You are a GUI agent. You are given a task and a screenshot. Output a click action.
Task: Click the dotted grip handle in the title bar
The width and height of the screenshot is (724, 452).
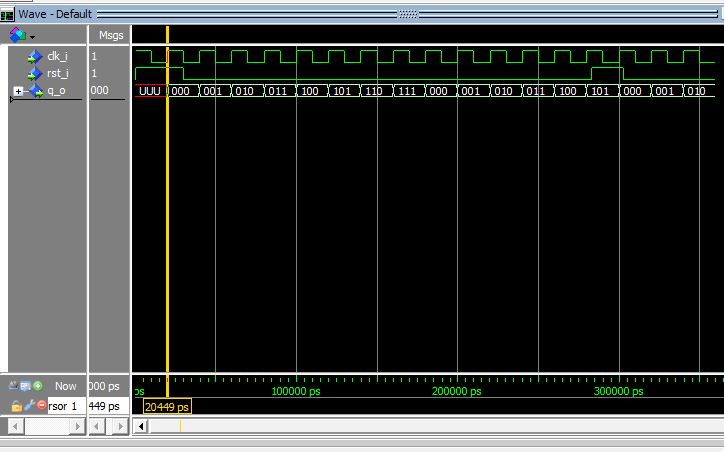(408, 14)
